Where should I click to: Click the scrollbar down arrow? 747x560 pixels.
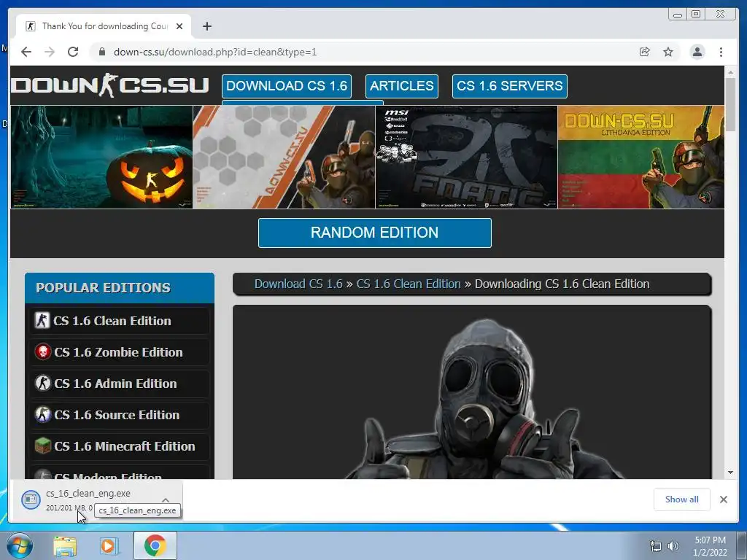[730, 472]
